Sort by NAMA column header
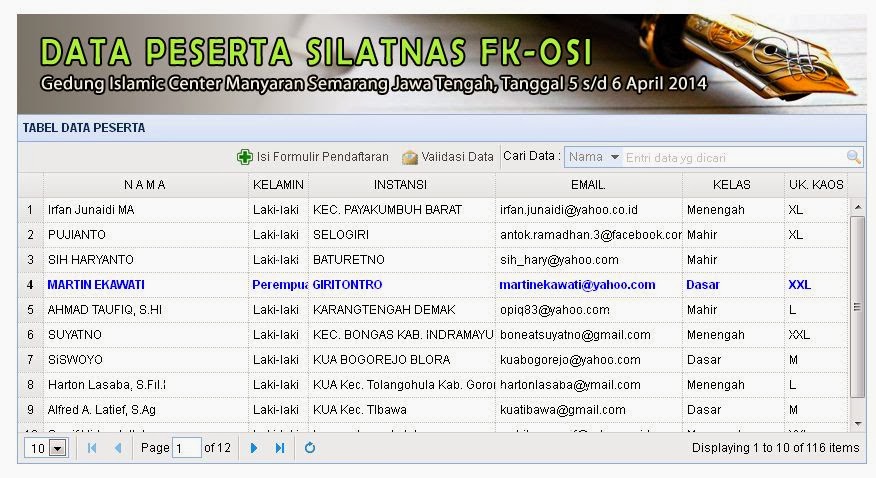This screenshot has width=876, height=478. [145, 185]
